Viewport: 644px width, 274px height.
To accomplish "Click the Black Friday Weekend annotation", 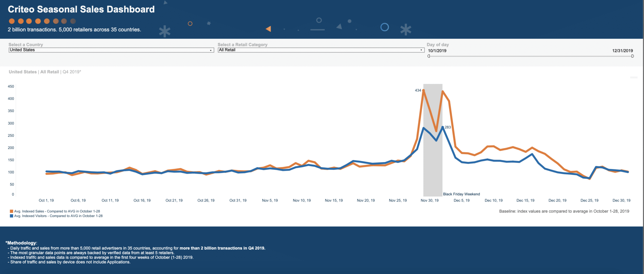I will [461, 194].
